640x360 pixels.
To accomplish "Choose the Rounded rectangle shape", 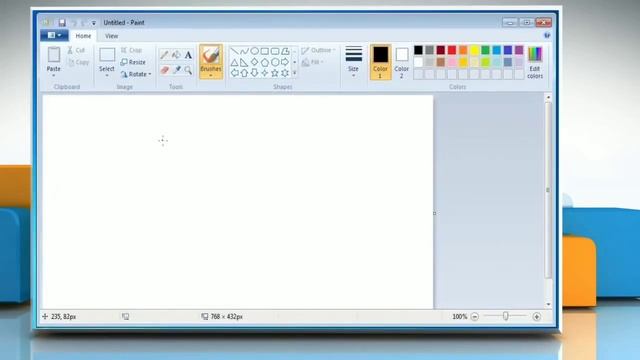I will (275, 51).
